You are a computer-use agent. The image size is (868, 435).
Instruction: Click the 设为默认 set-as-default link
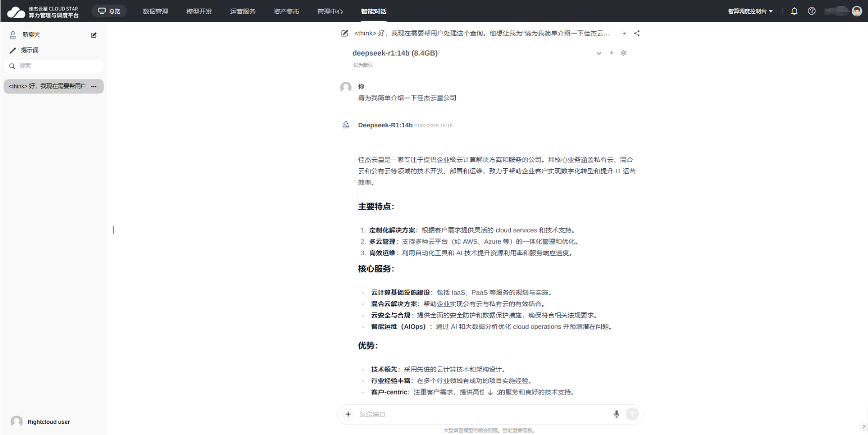363,65
